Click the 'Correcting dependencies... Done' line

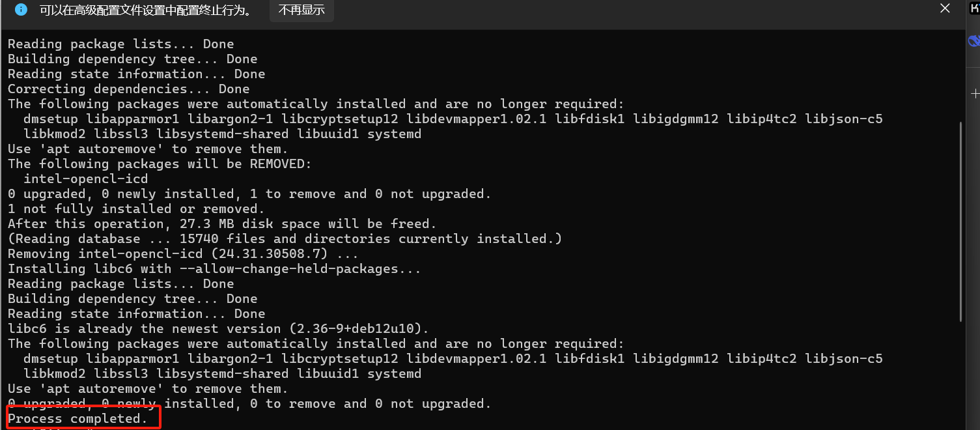(128, 89)
